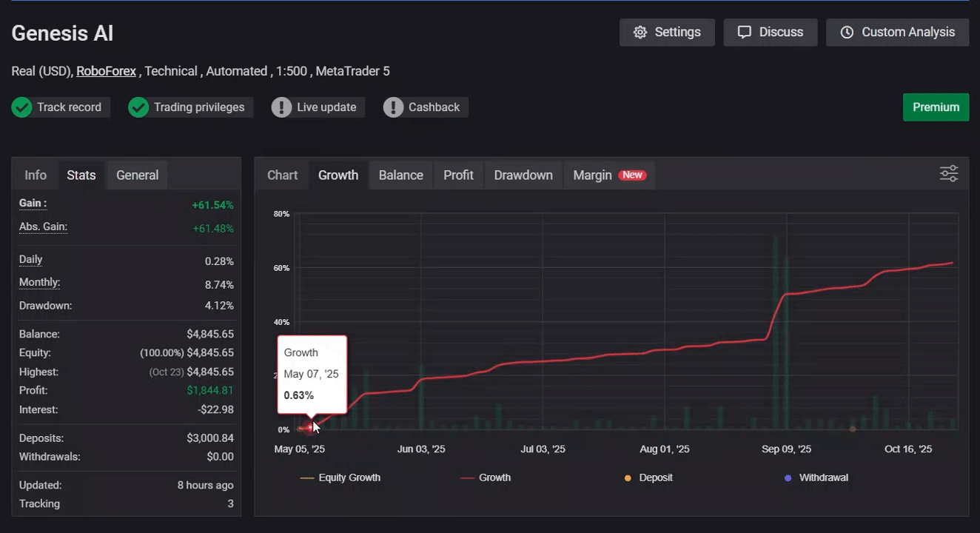Select the Growth chart tab

click(338, 175)
